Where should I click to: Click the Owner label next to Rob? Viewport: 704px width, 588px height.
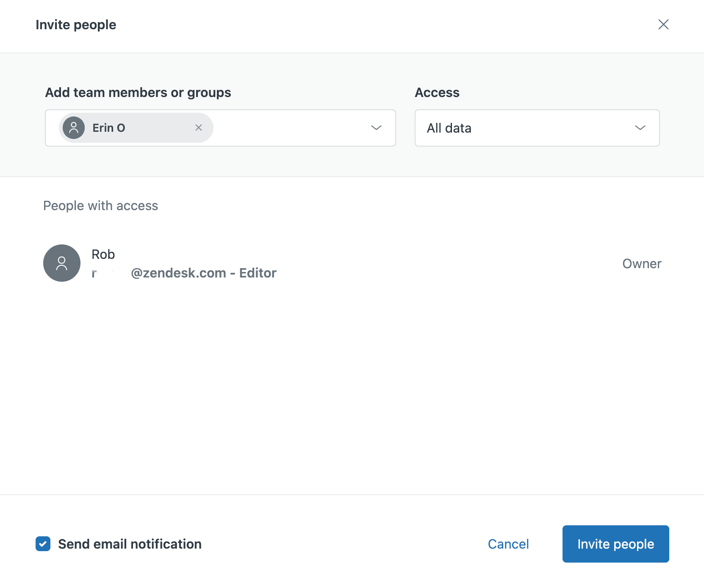[642, 263]
